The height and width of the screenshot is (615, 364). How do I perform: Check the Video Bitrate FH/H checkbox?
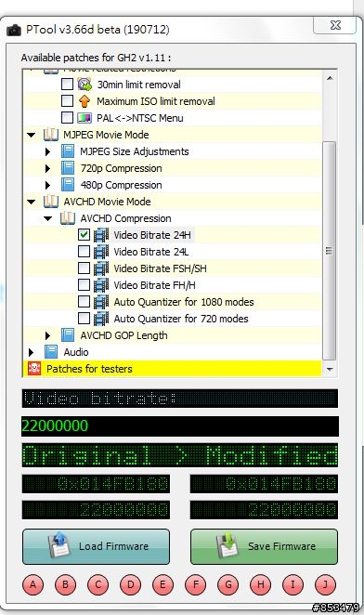point(84,285)
